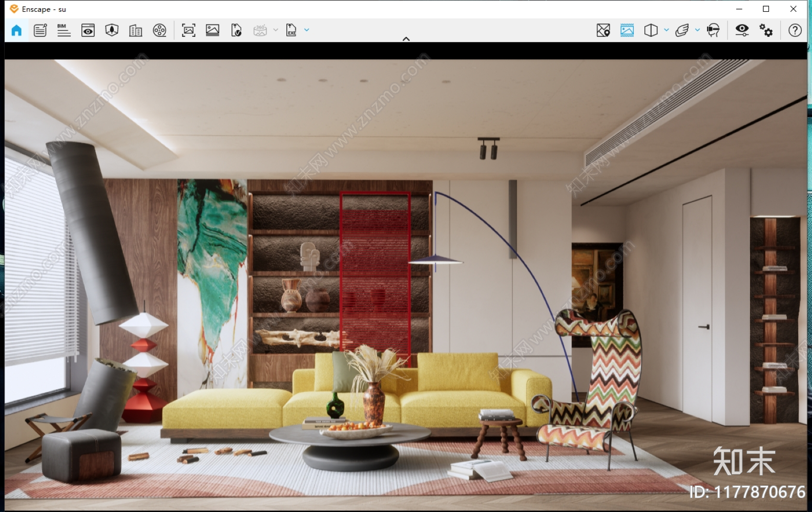812x512 pixels.
Task: Toggle the Safe Frame image icon
Action: coord(627,30)
